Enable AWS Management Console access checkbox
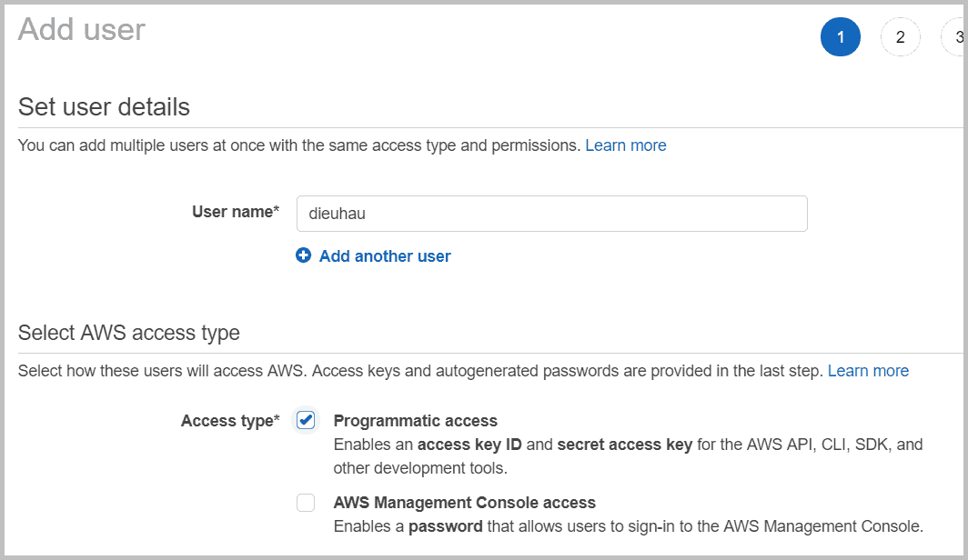 pos(306,503)
